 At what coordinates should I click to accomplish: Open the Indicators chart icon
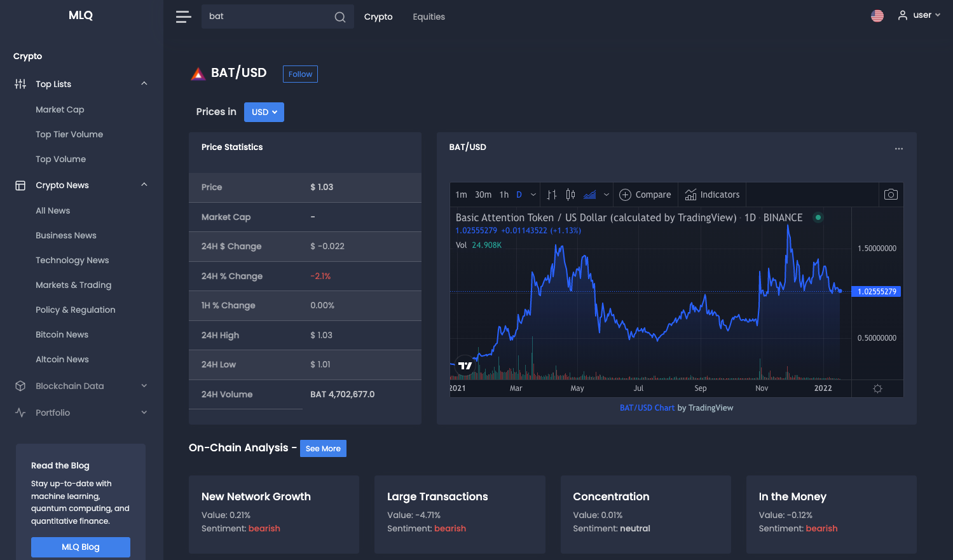point(690,195)
